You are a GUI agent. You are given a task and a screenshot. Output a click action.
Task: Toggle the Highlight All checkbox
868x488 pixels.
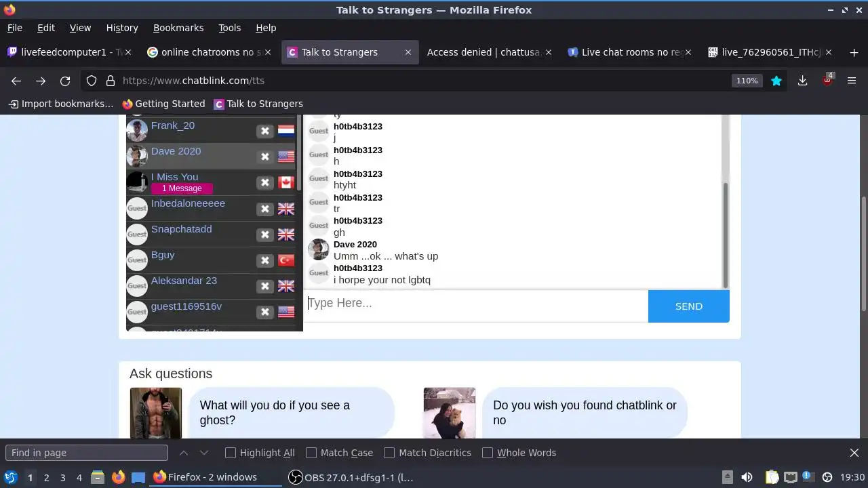[231, 453]
